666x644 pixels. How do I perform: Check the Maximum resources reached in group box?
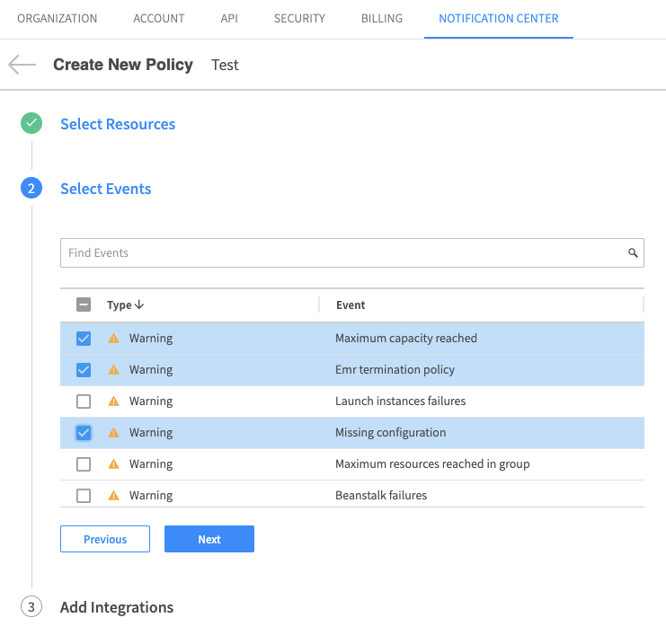click(84, 464)
